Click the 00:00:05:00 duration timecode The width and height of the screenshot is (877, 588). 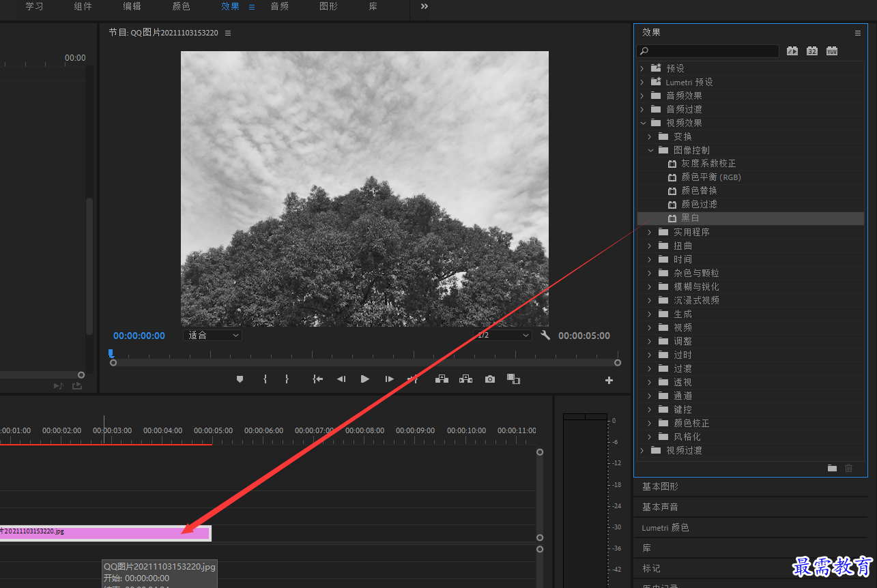584,336
